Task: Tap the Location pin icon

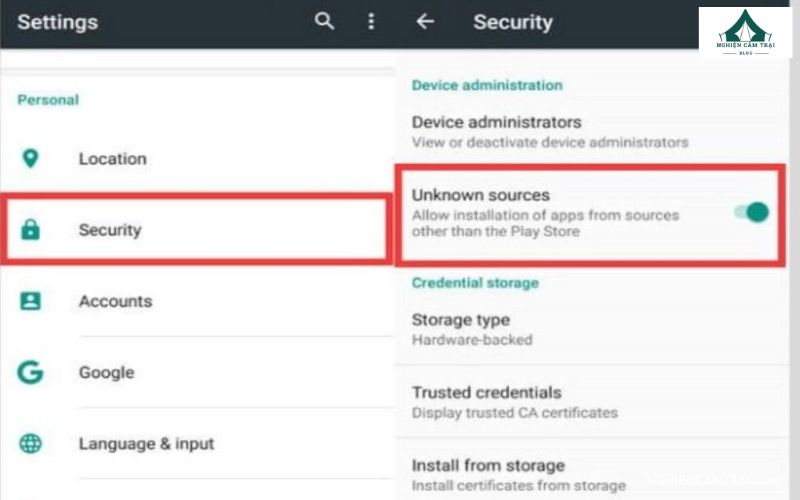Action: coord(30,158)
